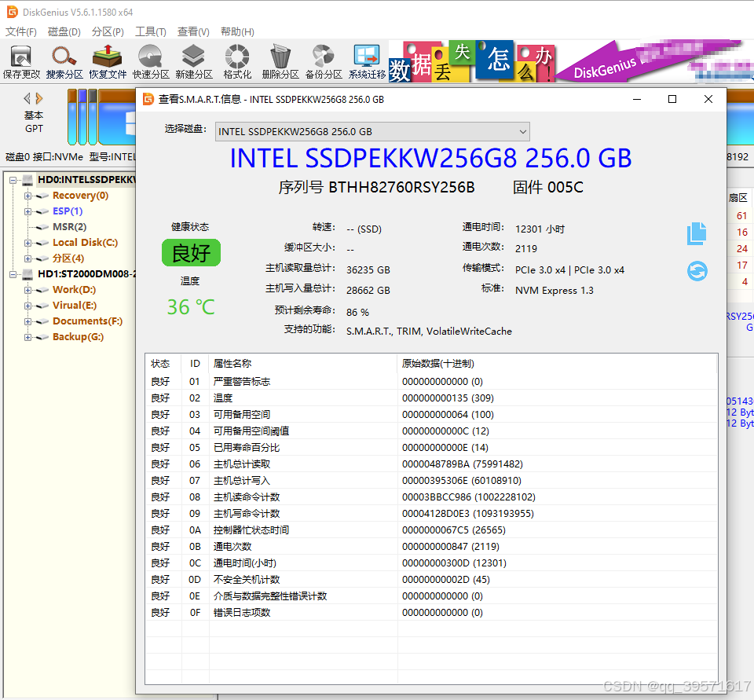The image size is (754, 700).
Task: Select the 主机总计写入 row
Action: pyautogui.click(x=431, y=480)
